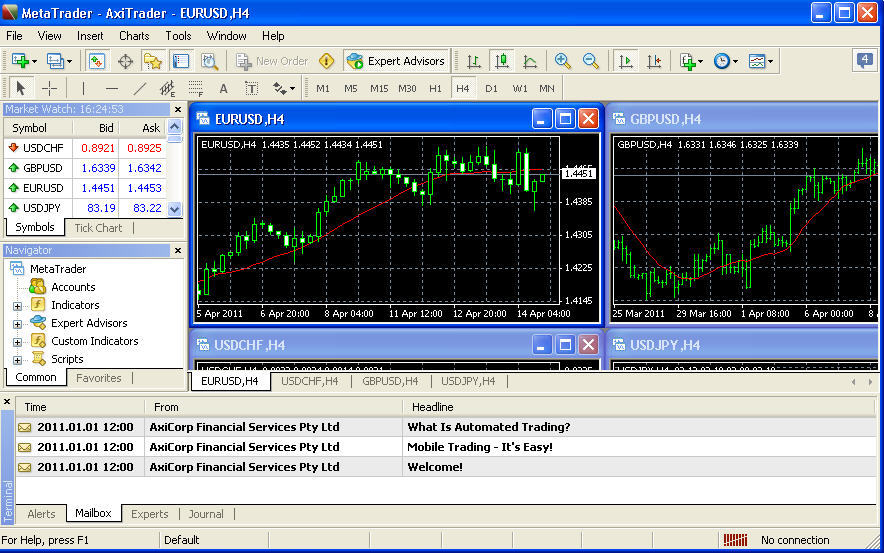Select the Equidistant Channel tool
The width and height of the screenshot is (884, 553).
(x=167, y=88)
